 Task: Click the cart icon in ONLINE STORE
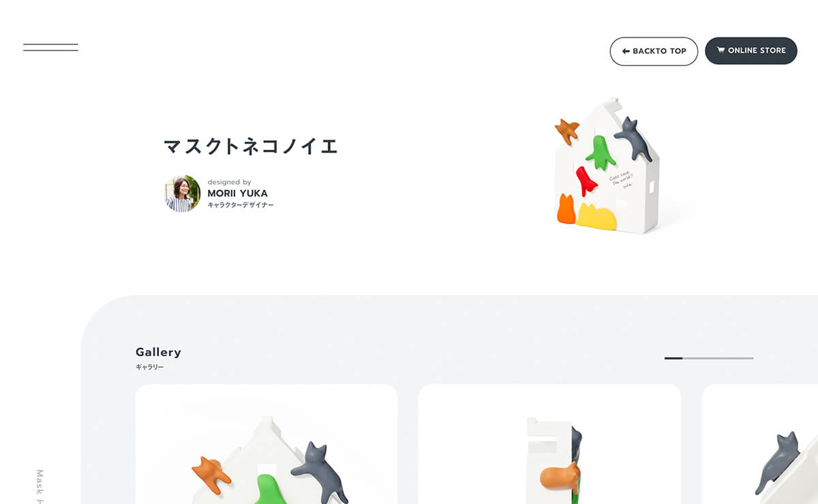pyautogui.click(x=721, y=50)
